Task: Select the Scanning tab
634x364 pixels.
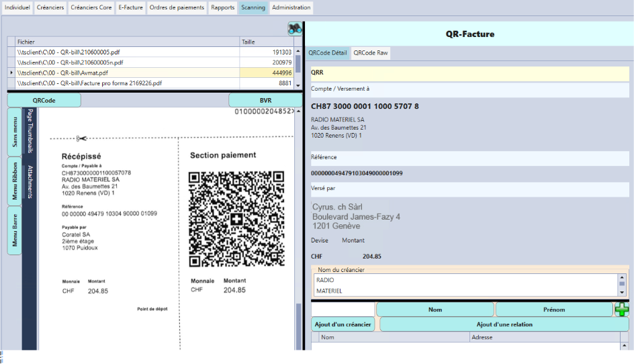Action: coord(253,7)
